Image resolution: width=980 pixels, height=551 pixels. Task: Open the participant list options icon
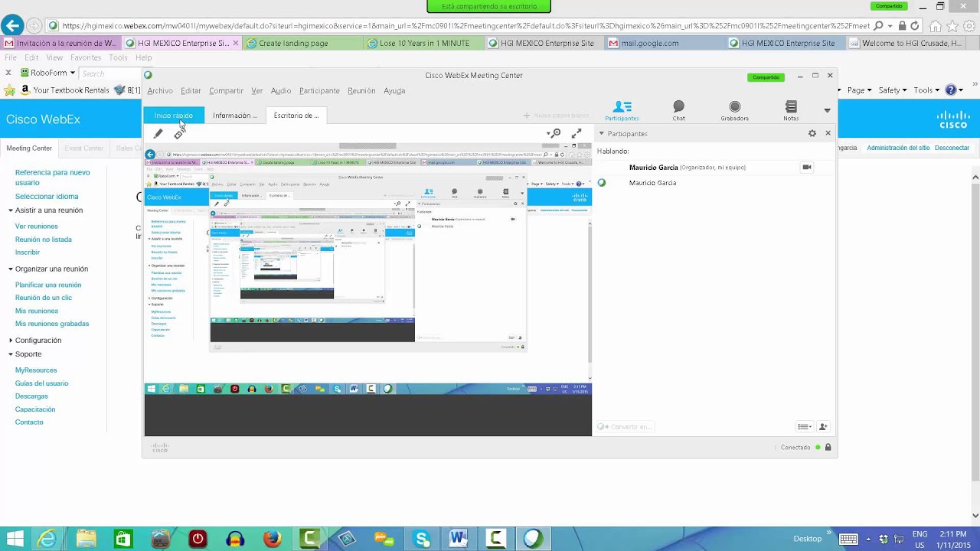803,427
